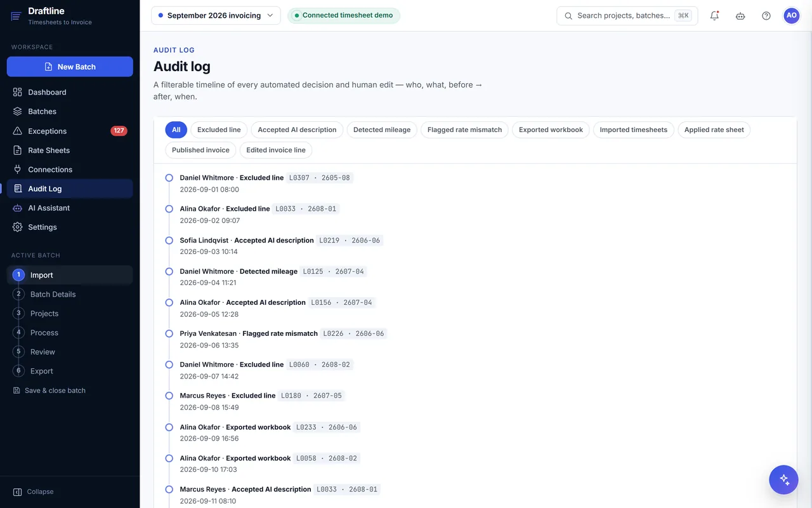Click Save & close batch
Viewport: 812px width, 508px height.
pyautogui.click(x=49, y=391)
